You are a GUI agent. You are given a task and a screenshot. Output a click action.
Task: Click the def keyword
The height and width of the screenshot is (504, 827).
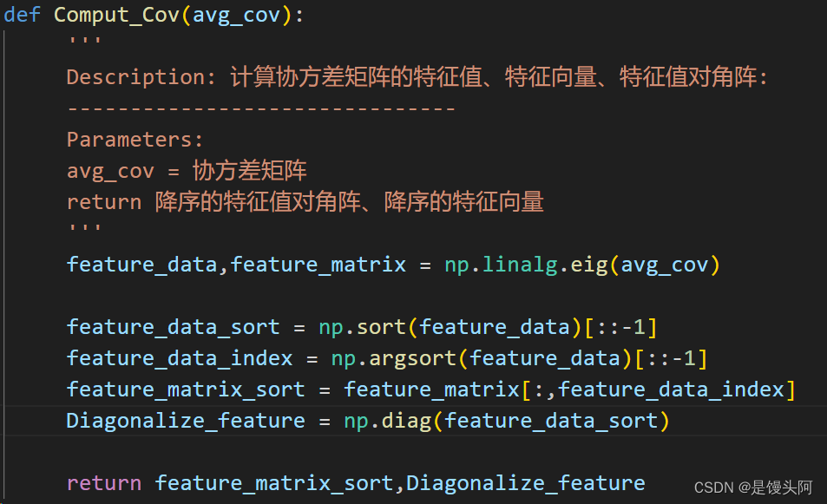23,14
